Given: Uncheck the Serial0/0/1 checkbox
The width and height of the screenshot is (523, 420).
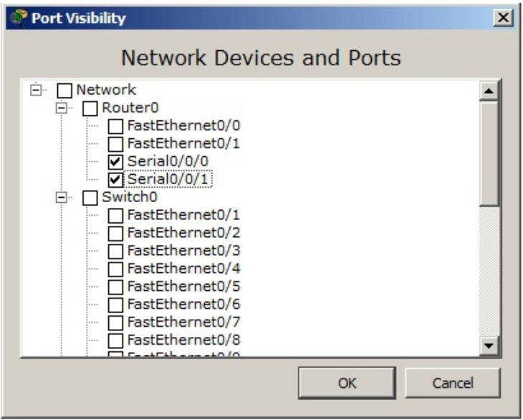Looking at the screenshot, I should click(x=115, y=179).
